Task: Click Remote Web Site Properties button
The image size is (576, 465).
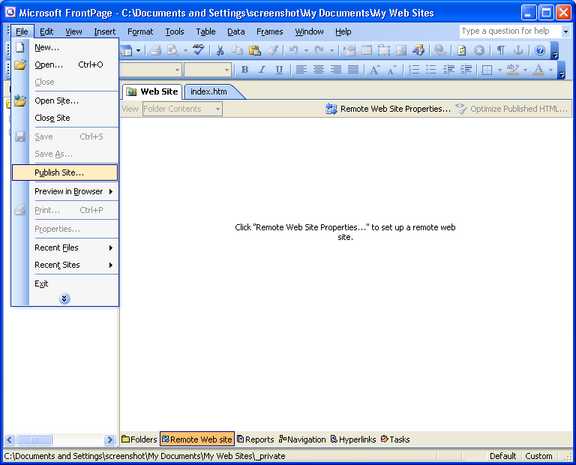Action: click(388, 109)
